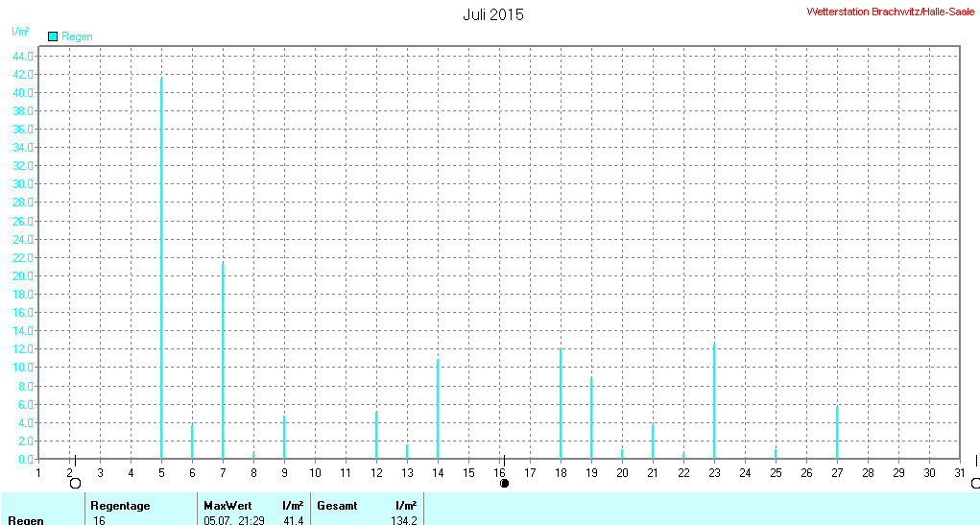980x525 pixels.
Task: Select the Regen legend label
Action: point(77,36)
